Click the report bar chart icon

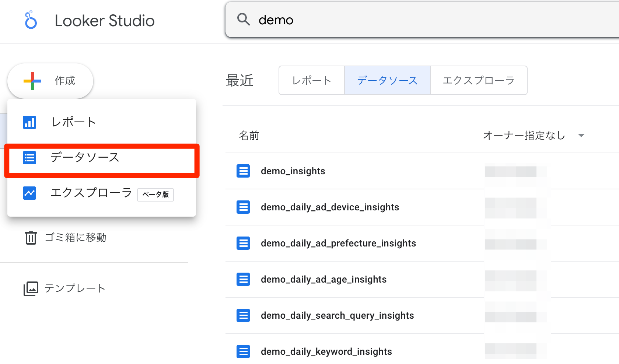pos(29,122)
